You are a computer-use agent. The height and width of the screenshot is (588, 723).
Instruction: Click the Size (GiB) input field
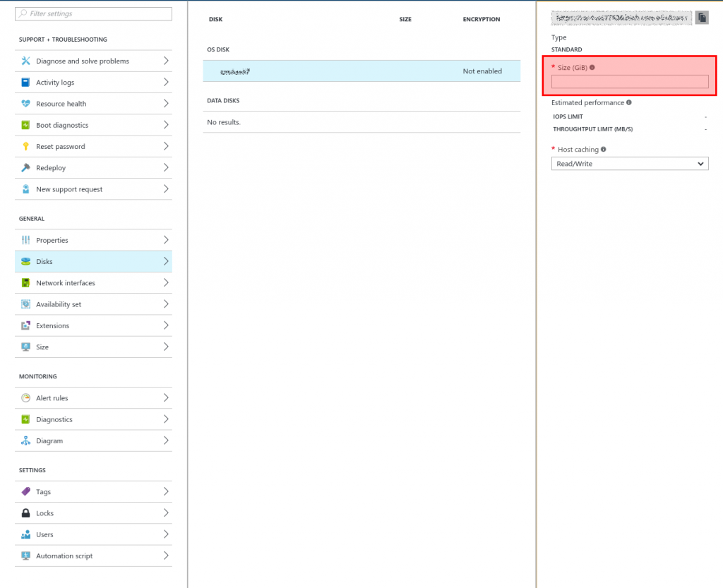(629, 82)
